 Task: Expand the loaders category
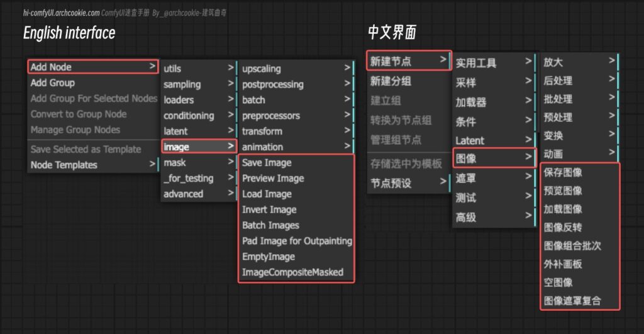click(x=197, y=100)
